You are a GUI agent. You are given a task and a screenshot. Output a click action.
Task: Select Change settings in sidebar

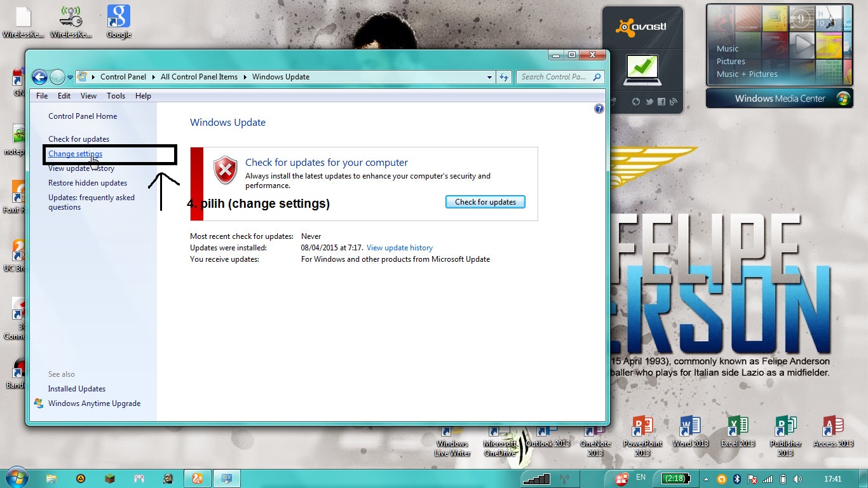point(75,154)
